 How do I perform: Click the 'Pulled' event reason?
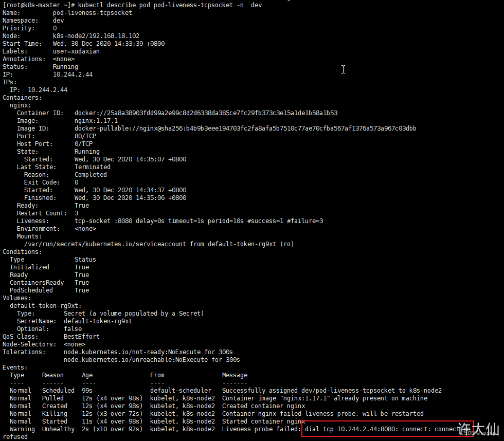52,398
